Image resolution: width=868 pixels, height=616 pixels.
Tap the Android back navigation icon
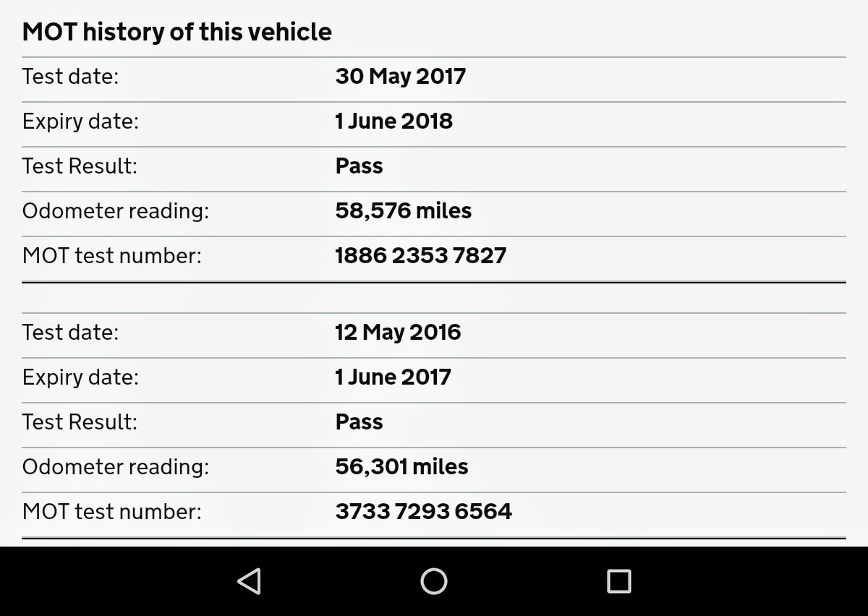pyautogui.click(x=249, y=581)
